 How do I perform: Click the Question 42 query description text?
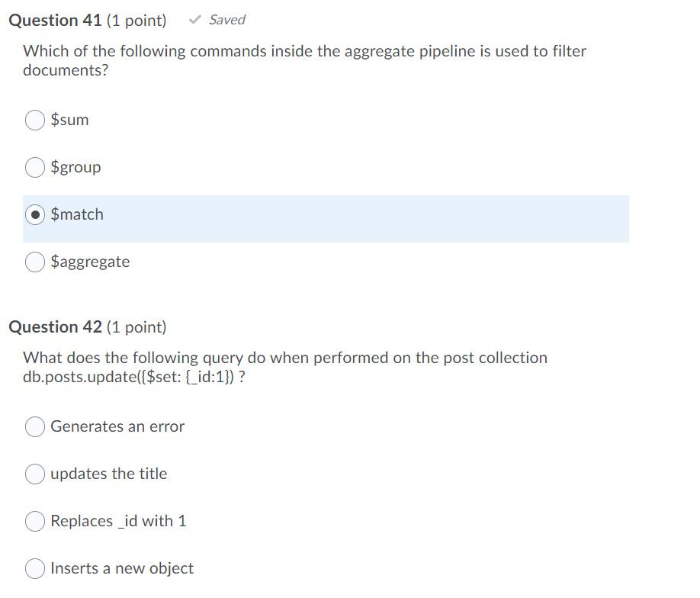284,366
